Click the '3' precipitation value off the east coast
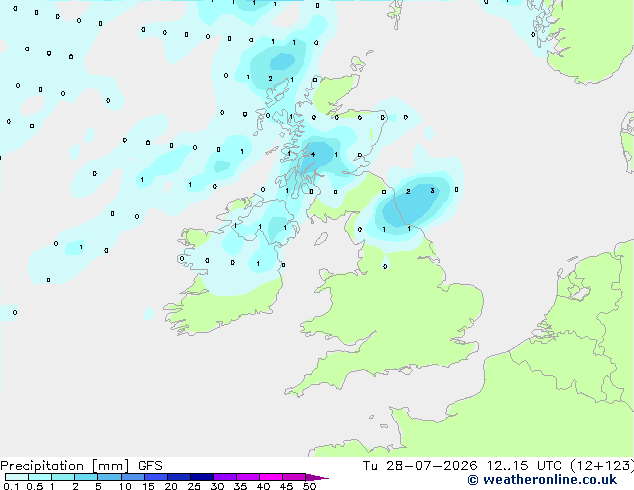Screen dimensions: 634x490 click(432, 190)
